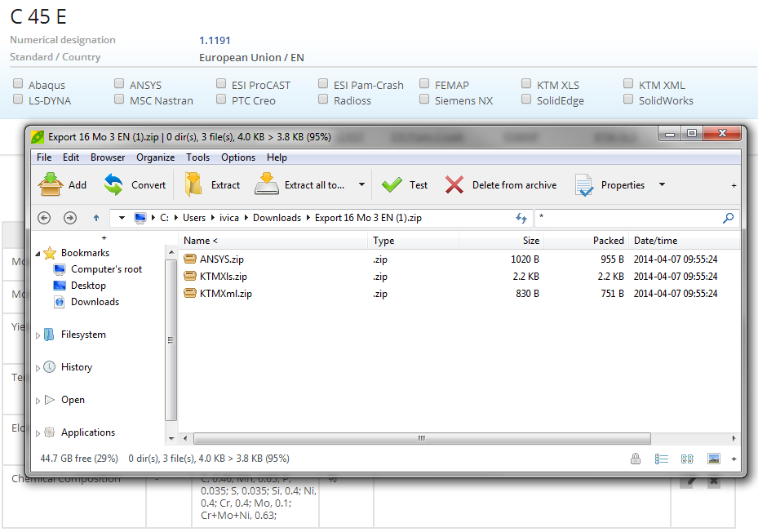
Task: Switch to small icons view
Action: [x=687, y=459]
